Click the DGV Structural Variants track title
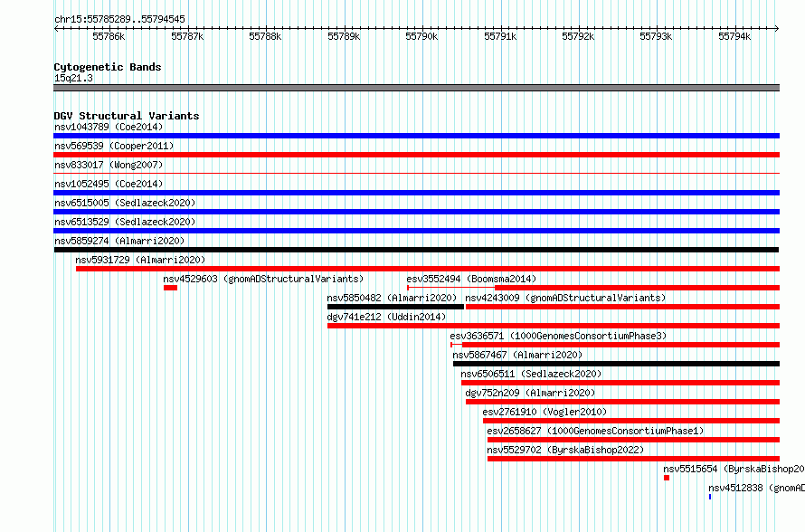This screenshot has height=532, width=805. pos(127,116)
